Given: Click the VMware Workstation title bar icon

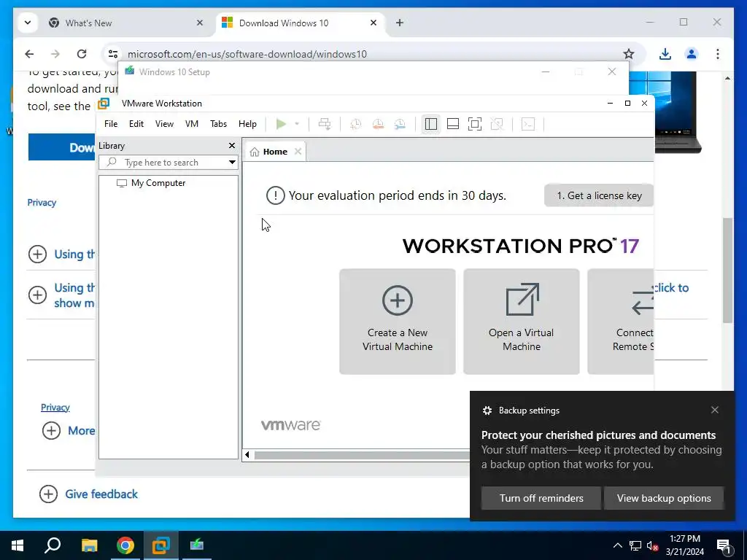Looking at the screenshot, I should 104,104.
